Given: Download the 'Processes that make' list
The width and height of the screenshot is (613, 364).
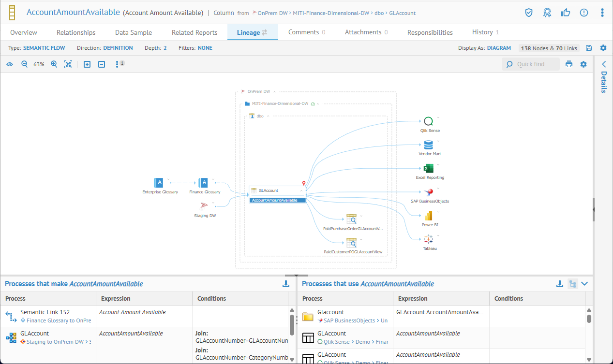Looking at the screenshot, I should tap(286, 284).
